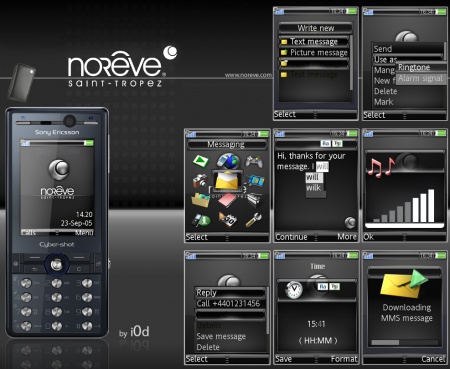Click the Noreve moon logo beside brand name
This screenshot has height=369, width=450.
tap(170, 52)
